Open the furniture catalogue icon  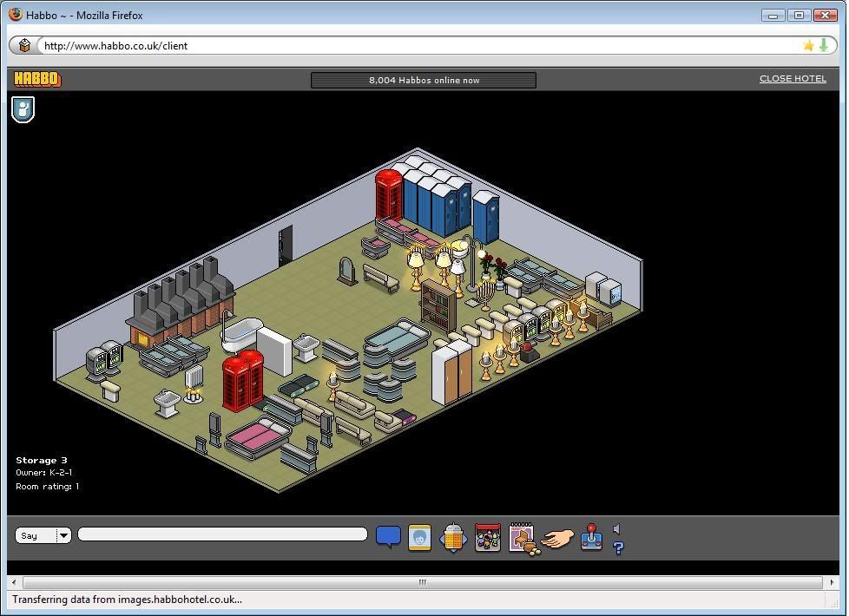tap(522, 538)
